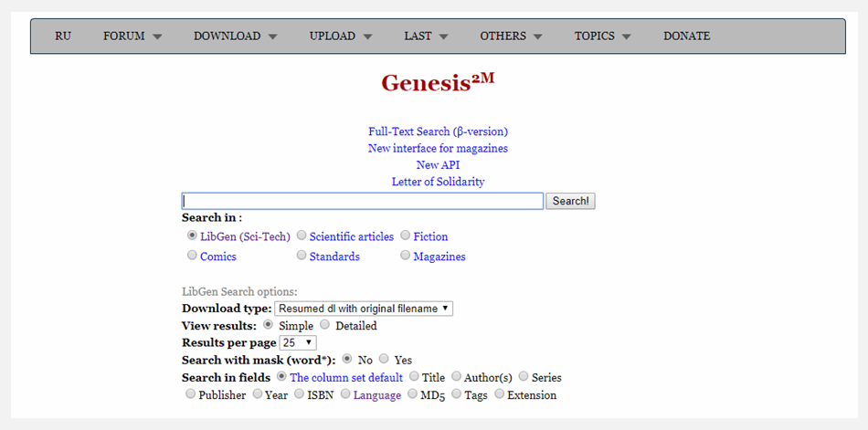Open the Results per page dropdown
Image resolution: width=868 pixels, height=430 pixels.
[298, 342]
